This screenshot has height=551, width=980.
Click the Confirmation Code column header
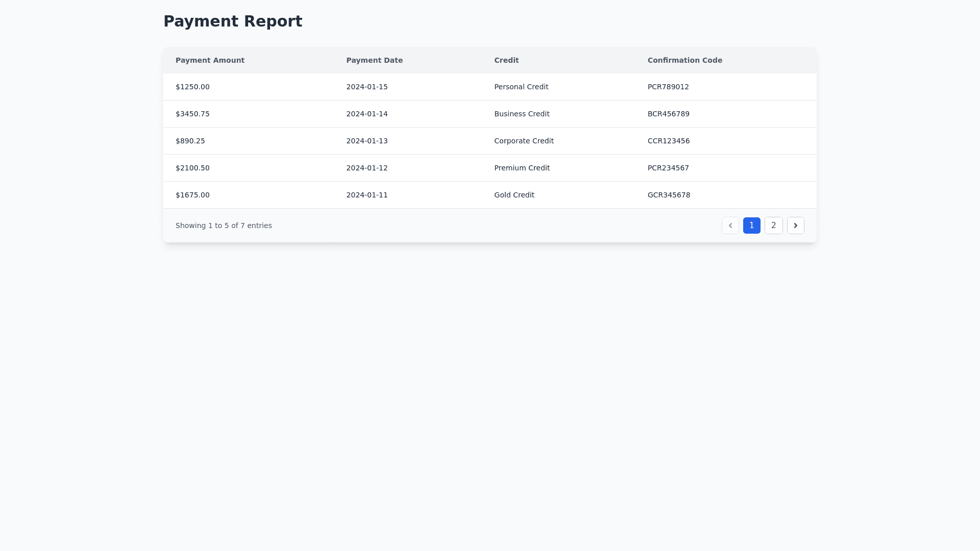pos(684,60)
